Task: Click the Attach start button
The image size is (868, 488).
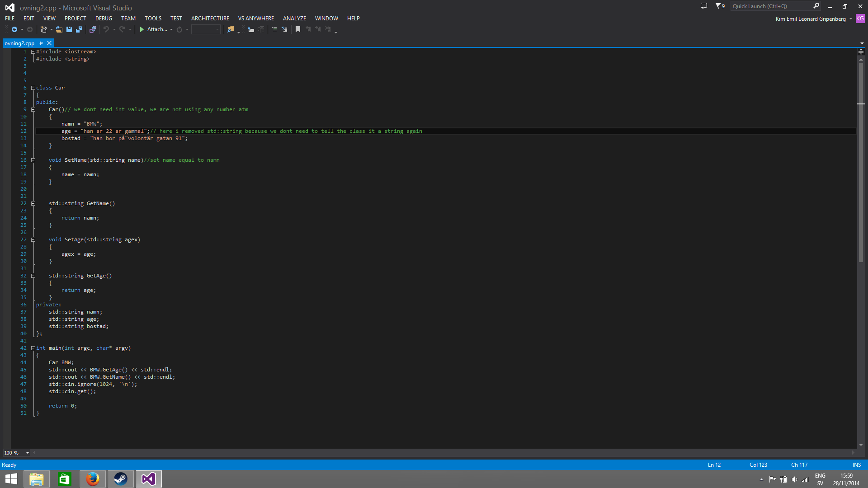Action: (154, 29)
